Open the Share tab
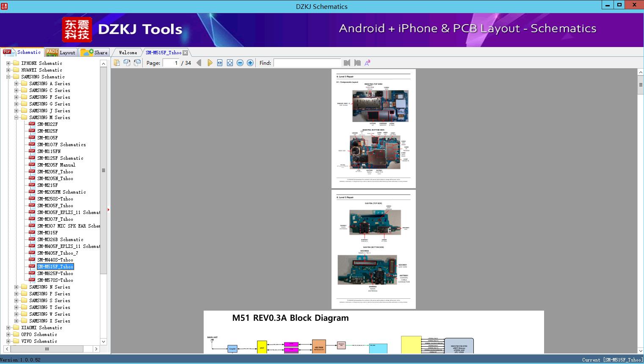The width and height of the screenshot is (644, 364). (94, 53)
